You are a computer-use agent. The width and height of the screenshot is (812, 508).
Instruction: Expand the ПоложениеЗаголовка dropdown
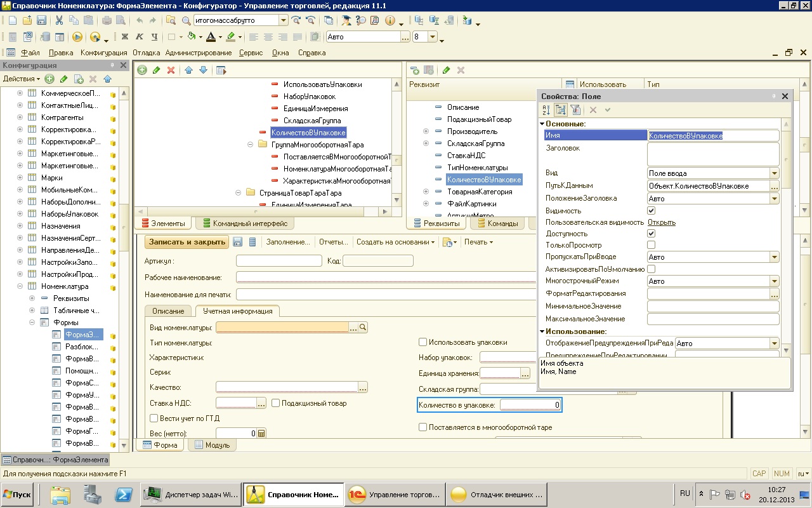point(774,199)
